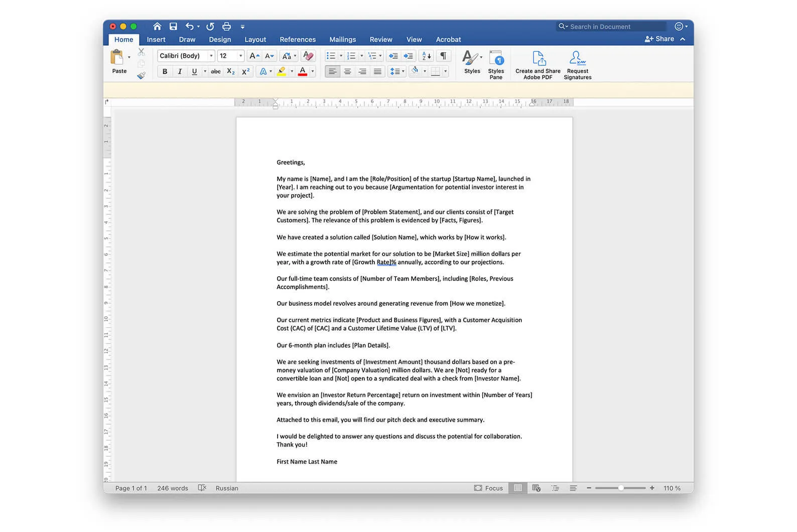Open the Styles Pane
Screen dimensions: 797x532
(496, 64)
